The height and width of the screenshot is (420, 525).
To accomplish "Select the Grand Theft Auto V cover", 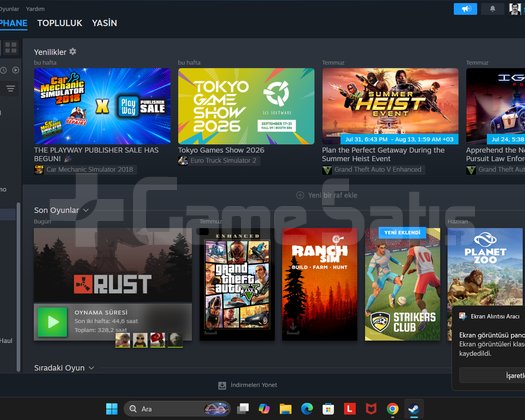I will pyautogui.click(x=237, y=284).
